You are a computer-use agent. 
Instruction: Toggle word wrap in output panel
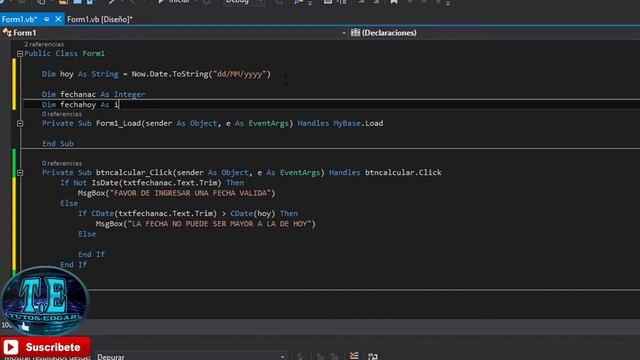pyautogui.click(x=373, y=356)
